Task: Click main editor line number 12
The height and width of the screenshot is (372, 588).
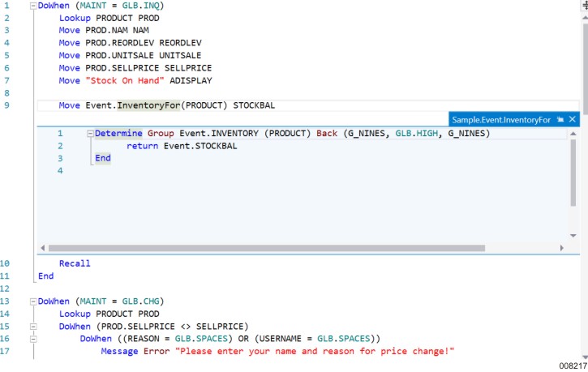Action: [x=5, y=289]
